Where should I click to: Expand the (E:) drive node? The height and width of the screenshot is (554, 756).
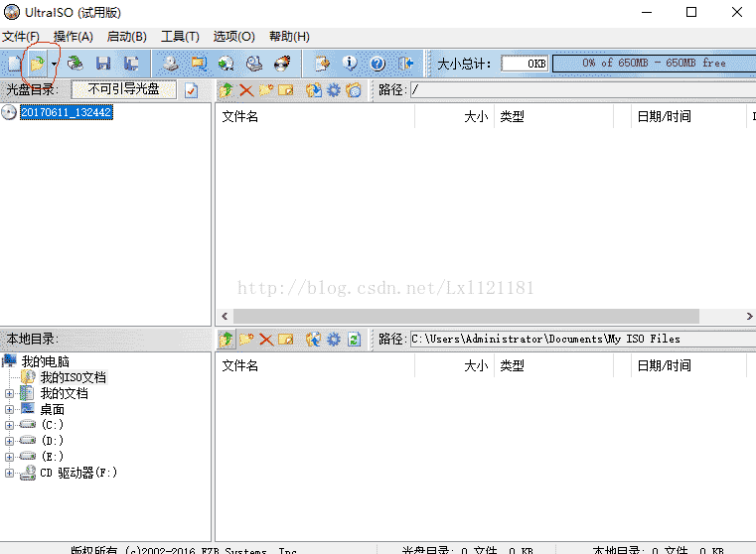pyautogui.click(x=9, y=457)
